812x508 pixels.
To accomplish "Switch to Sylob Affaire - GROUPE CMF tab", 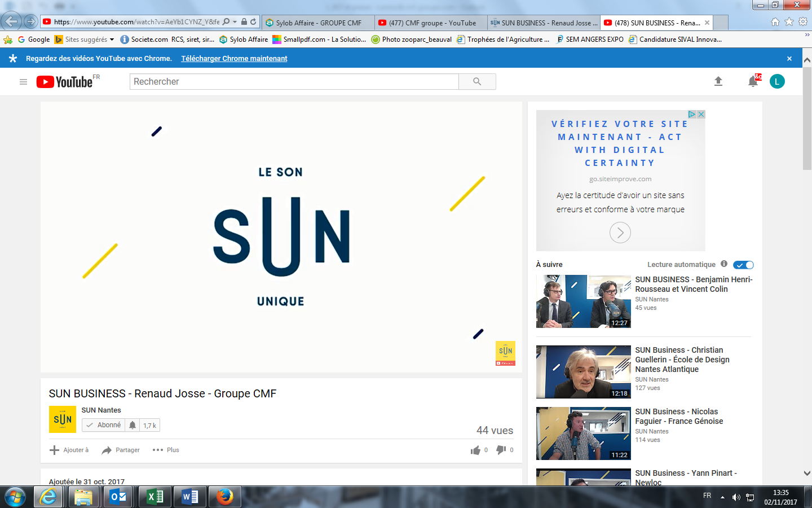I will tap(318, 23).
